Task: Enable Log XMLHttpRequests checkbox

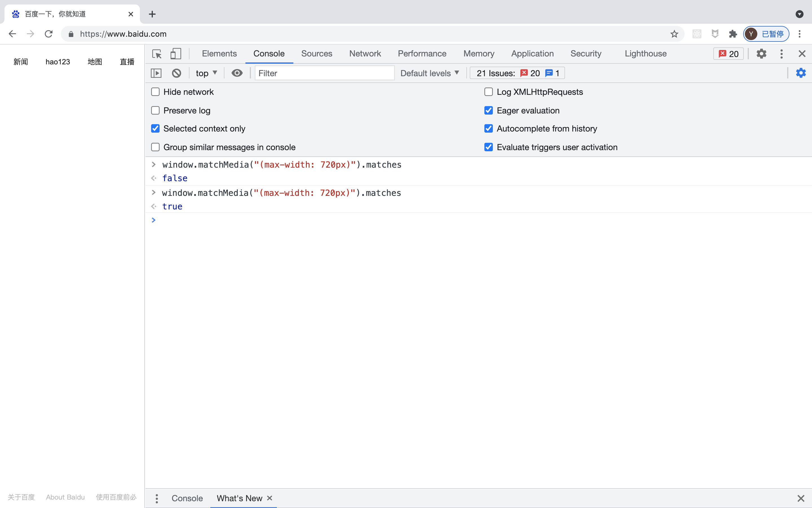Action: (x=489, y=92)
